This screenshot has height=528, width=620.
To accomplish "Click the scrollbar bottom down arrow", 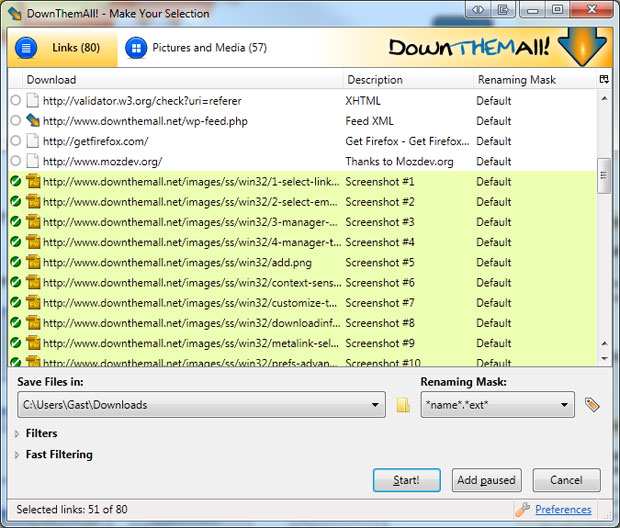I will click(604, 359).
